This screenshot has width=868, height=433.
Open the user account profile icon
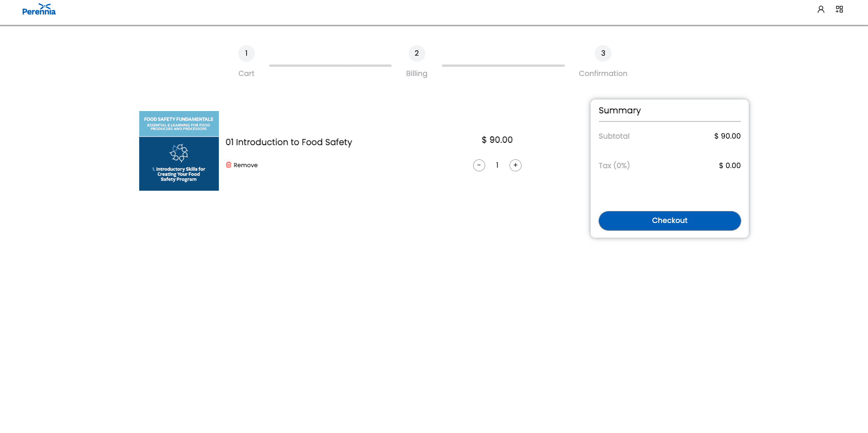821,9
